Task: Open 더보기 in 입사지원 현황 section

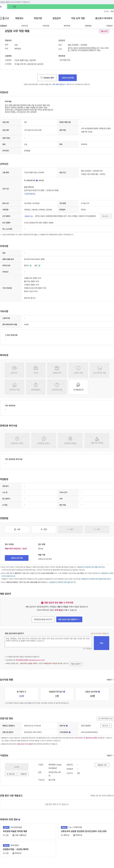Action: tap(110, 680)
